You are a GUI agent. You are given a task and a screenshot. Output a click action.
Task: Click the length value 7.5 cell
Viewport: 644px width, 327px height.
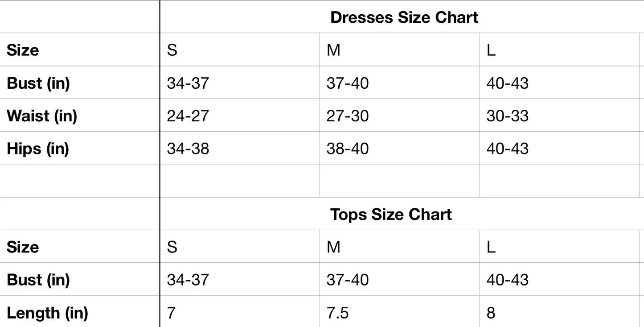tap(337, 313)
